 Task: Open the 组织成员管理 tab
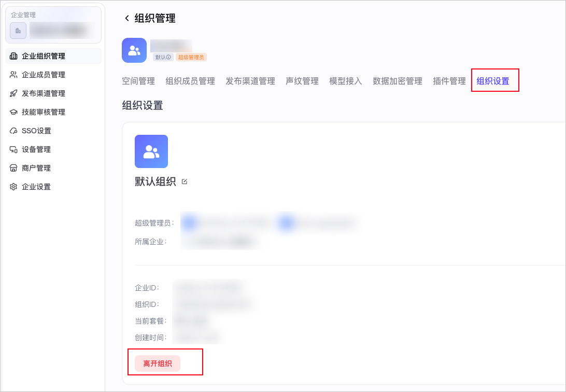tap(190, 81)
